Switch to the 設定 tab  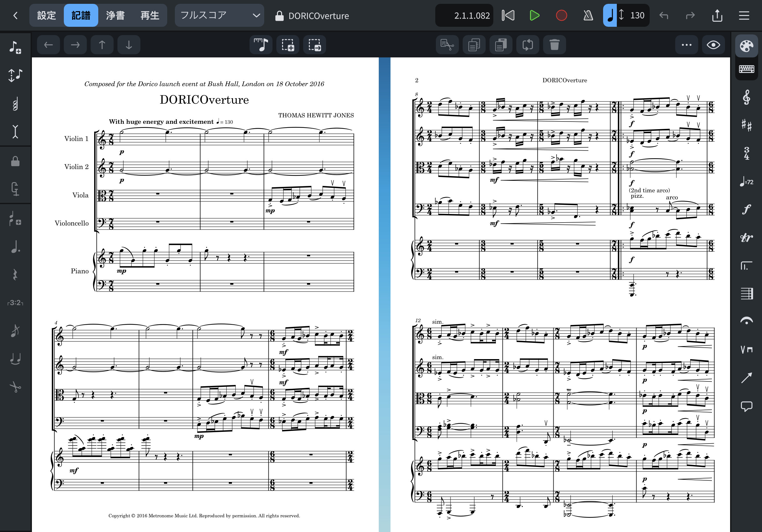[x=47, y=16]
